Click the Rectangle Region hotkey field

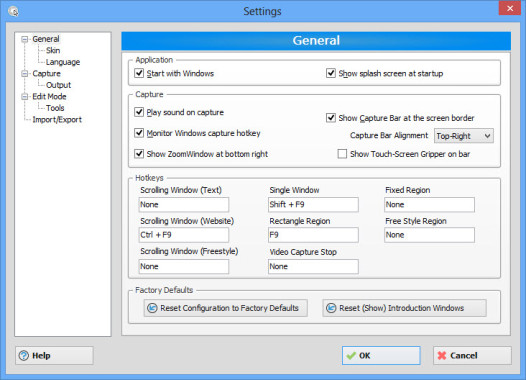click(x=313, y=235)
